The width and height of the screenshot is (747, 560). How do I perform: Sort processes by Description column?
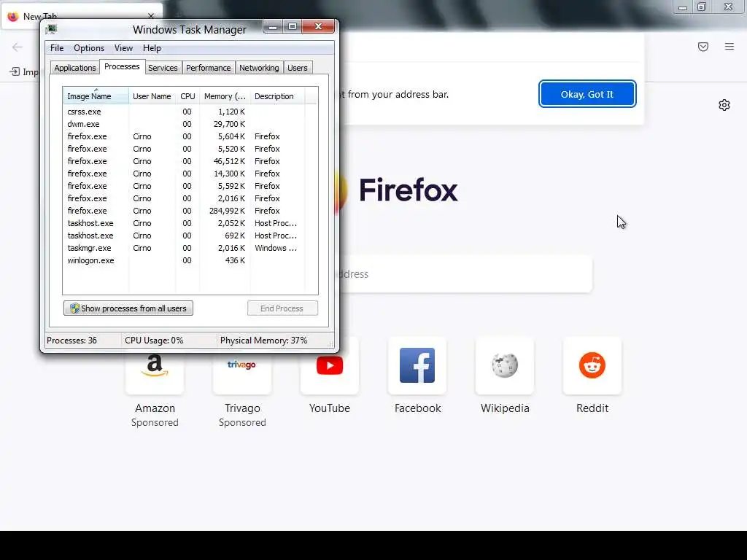pyautogui.click(x=277, y=96)
